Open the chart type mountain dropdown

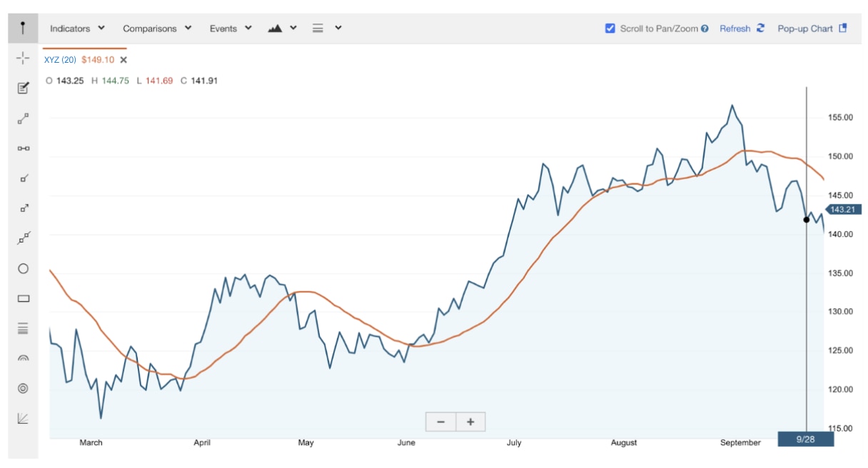(283, 29)
